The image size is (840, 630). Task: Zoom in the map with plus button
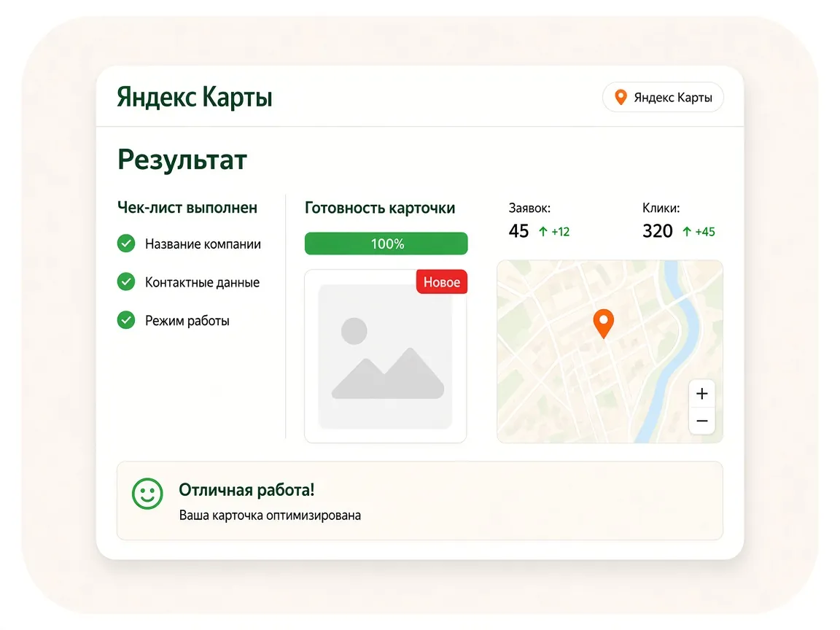point(701,394)
